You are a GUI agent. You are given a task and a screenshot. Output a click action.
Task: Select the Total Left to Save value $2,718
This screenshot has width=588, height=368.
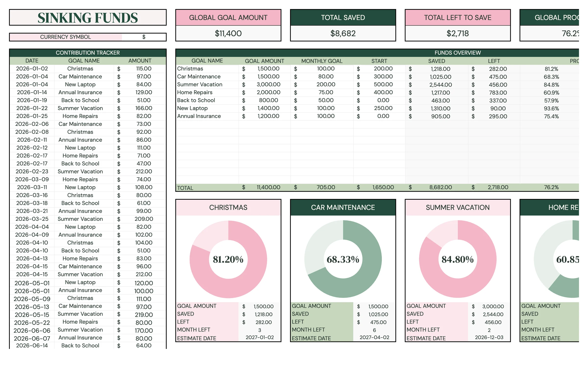click(457, 33)
